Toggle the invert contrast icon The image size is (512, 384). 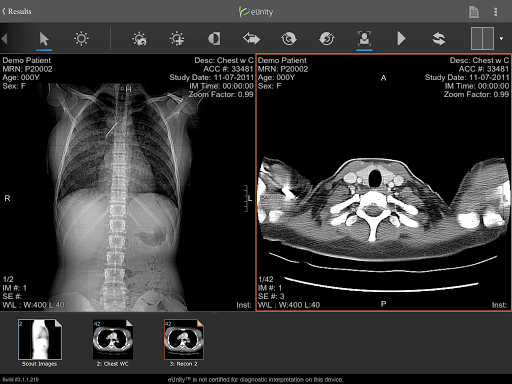click(x=214, y=39)
